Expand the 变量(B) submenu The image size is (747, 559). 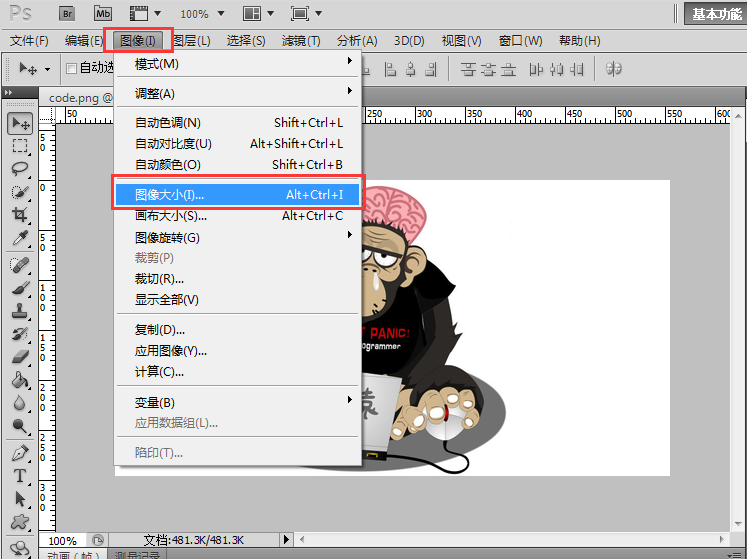(237, 402)
